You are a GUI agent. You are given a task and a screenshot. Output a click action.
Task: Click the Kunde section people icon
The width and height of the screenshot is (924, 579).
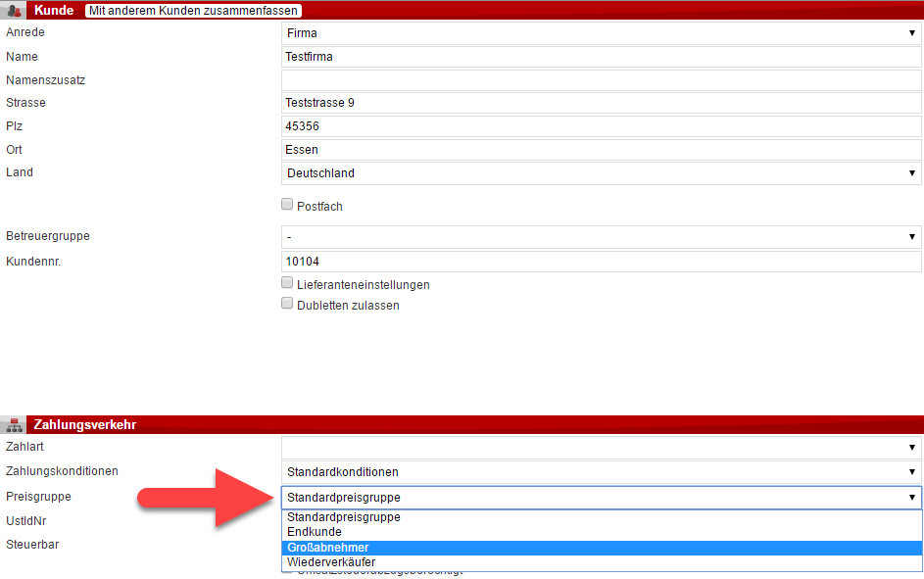[14, 11]
